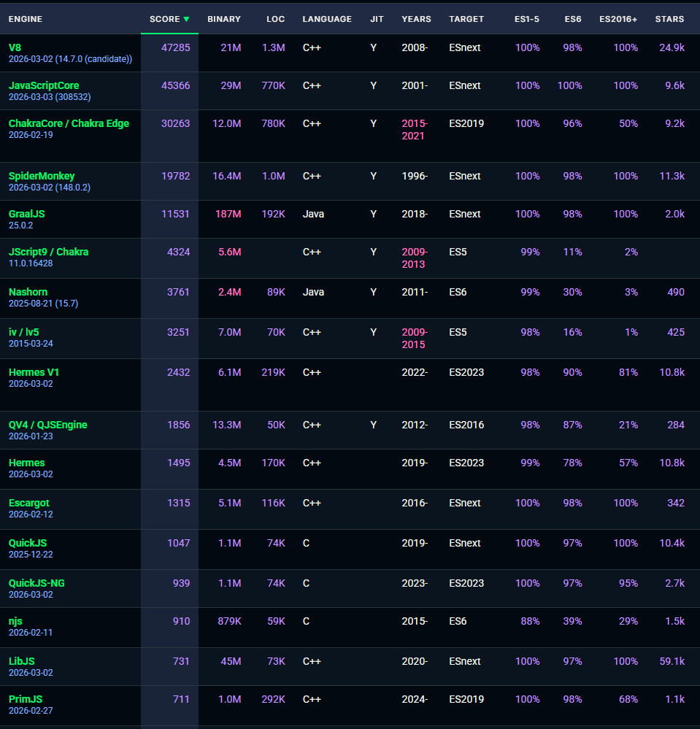Open the Nashorn engine link
The height and width of the screenshot is (729, 700).
pyautogui.click(x=28, y=292)
